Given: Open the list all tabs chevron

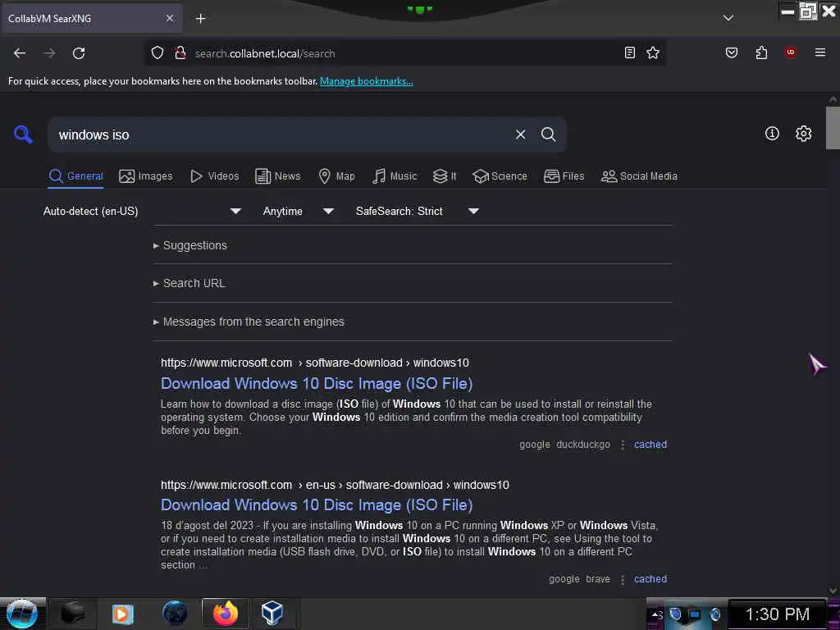Looking at the screenshot, I should [x=728, y=18].
